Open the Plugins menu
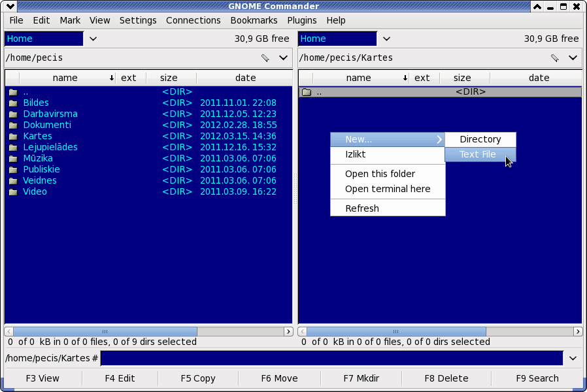This screenshot has width=587, height=392. (x=302, y=20)
